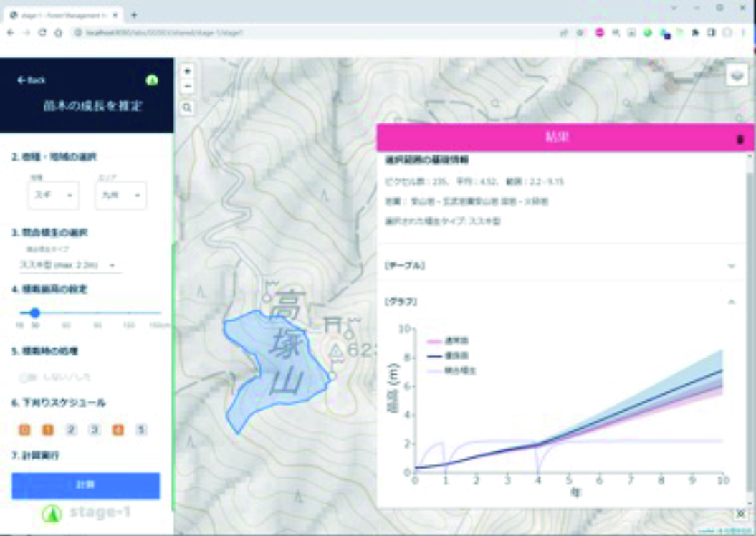
Task: Close the stage-1 browser tab
Action: click(x=115, y=15)
